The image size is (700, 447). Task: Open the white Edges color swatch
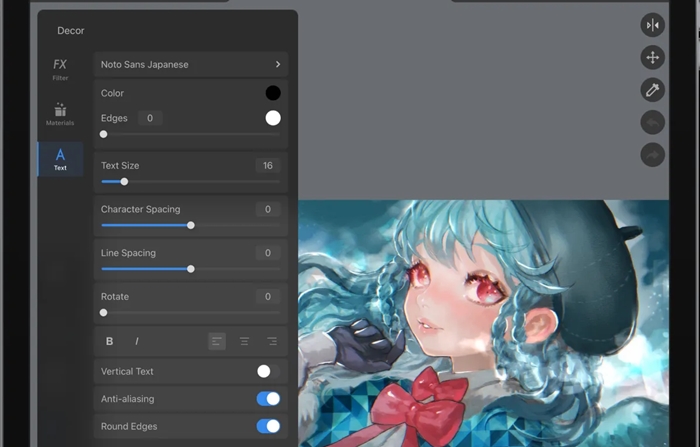(273, 118)
